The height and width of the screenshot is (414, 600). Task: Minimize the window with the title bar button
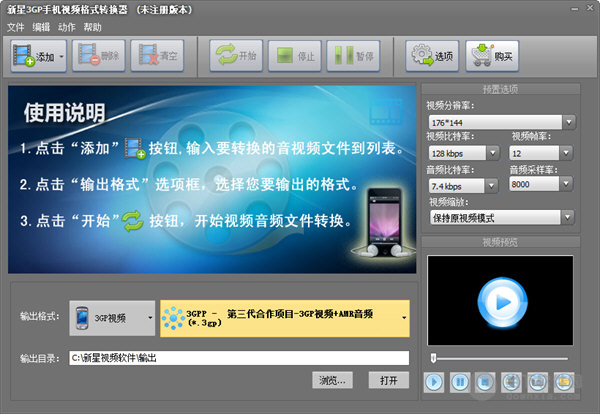pyautogui.click(x=574, y=9)
